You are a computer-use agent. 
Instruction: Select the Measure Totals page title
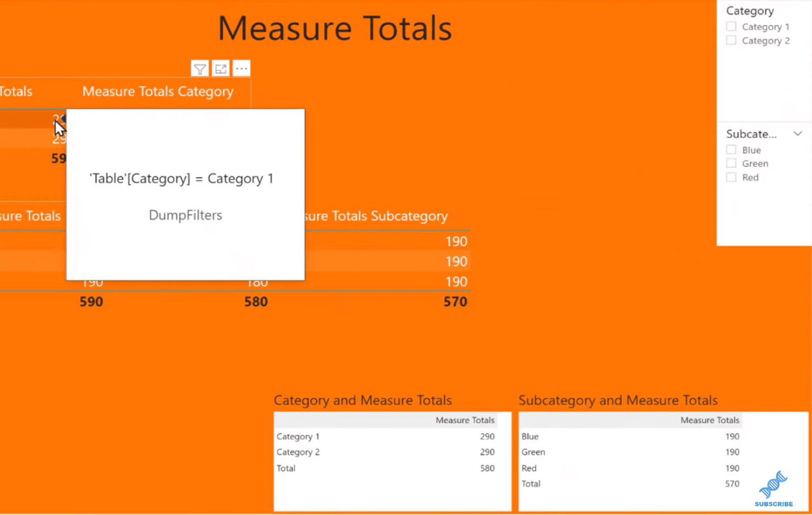click(335, 28)
